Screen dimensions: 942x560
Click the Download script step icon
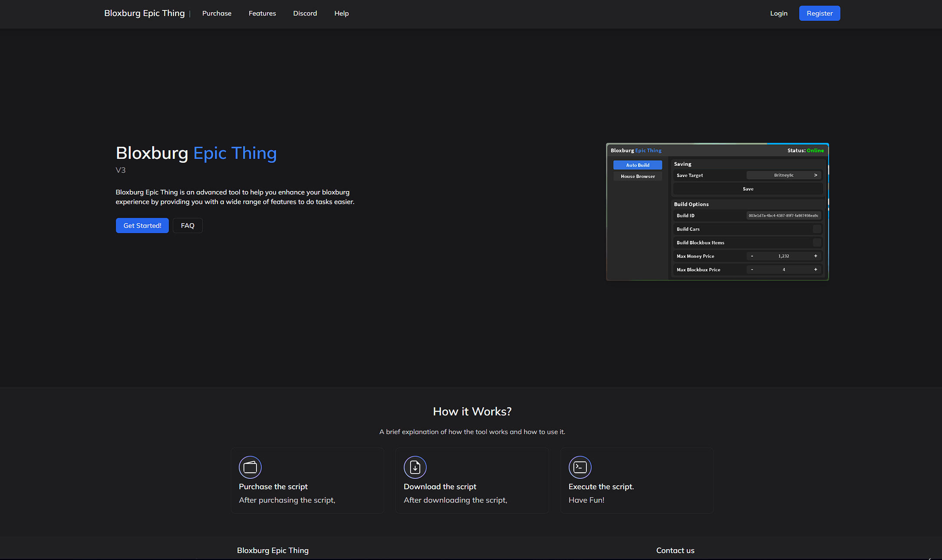pyautogui.click(x=415, y=468)
